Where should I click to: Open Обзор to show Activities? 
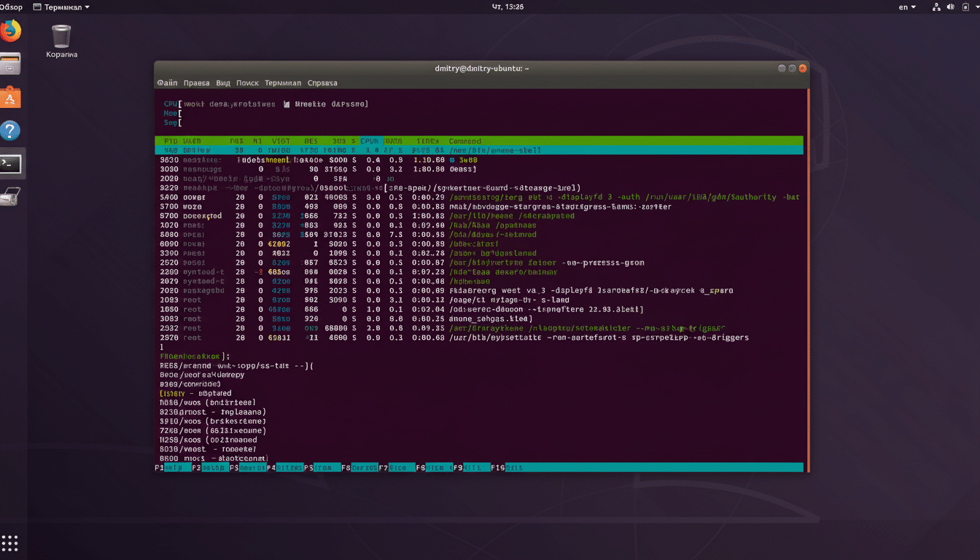[10, 7]
